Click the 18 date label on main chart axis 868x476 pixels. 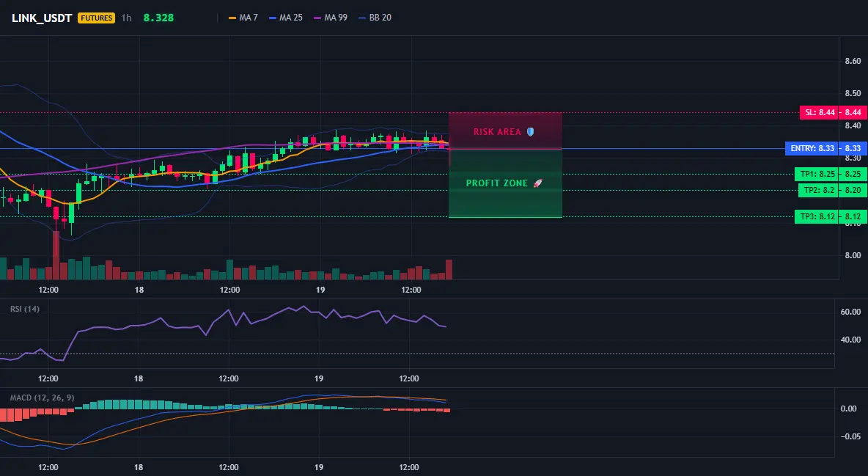[x=139, y=290]
